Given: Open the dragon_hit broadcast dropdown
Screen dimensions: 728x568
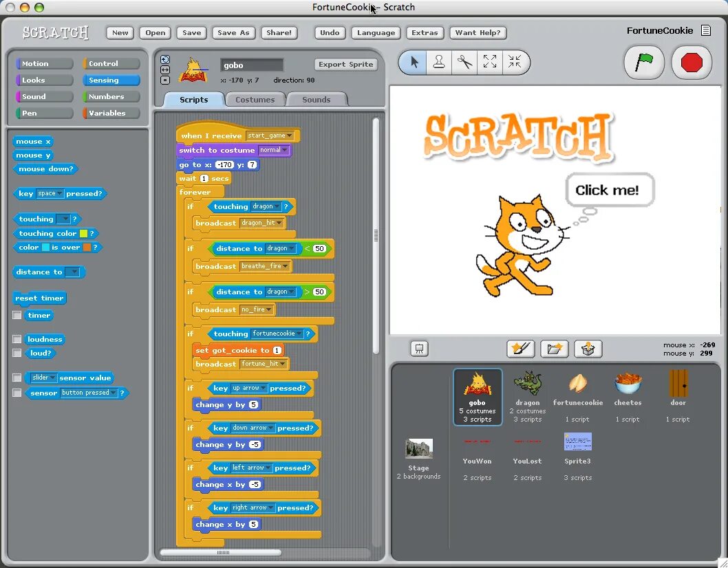Looking at the screenshot, I should point(262,223).
